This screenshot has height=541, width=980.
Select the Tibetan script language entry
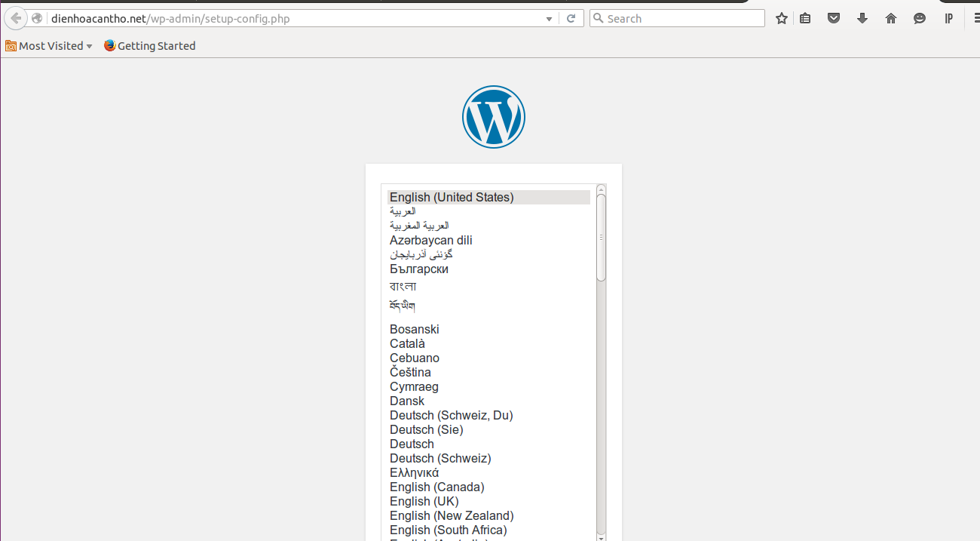click(x=488, y=306)
